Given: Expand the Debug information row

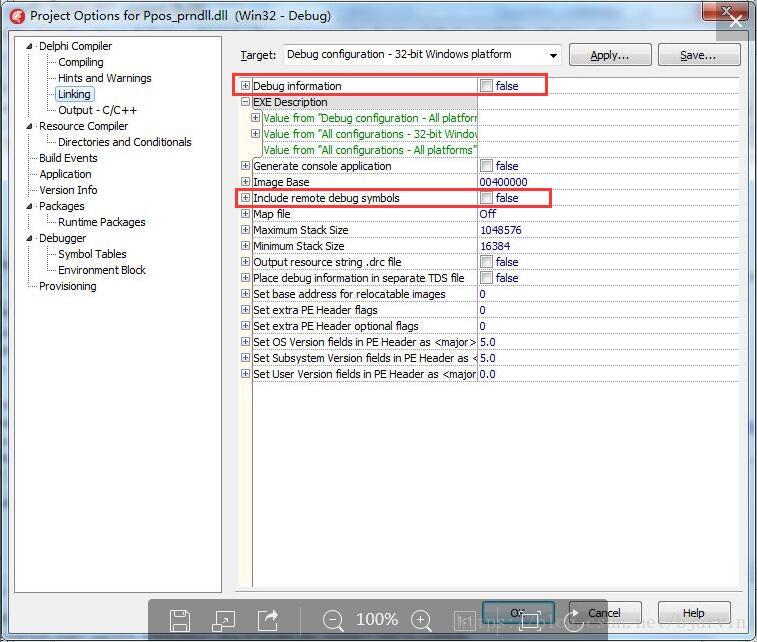Looking at the screenshot, I should [x=245, y=85].
